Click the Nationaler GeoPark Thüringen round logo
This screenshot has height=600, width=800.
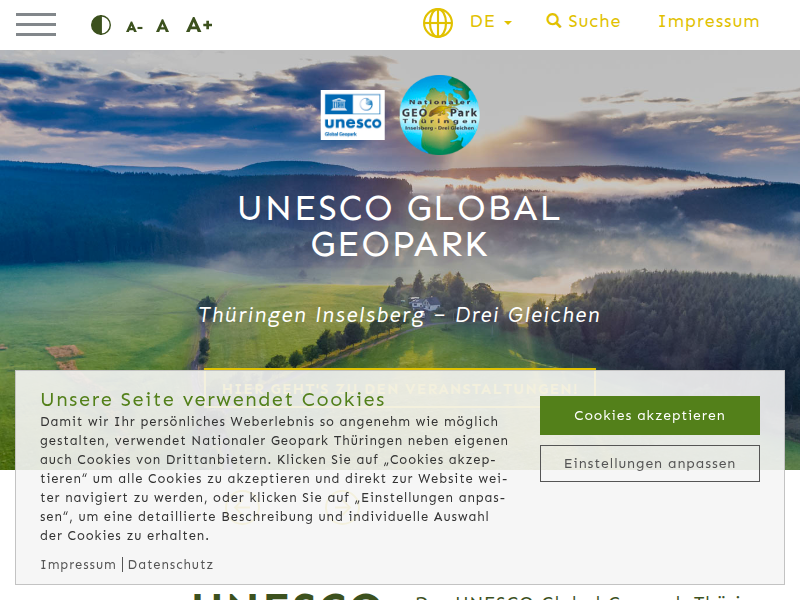pyautogui.click(x=439, y=115)
